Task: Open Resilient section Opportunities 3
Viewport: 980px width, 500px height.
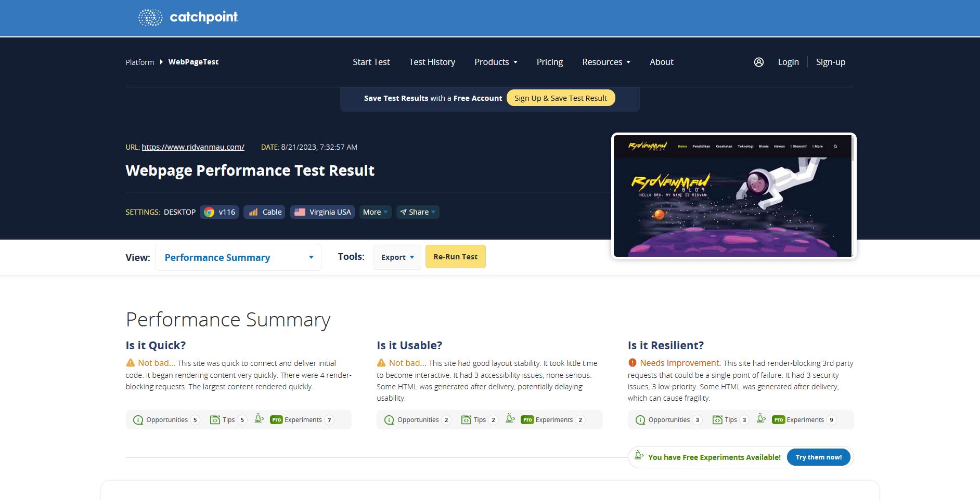Action: click(669, 420)
